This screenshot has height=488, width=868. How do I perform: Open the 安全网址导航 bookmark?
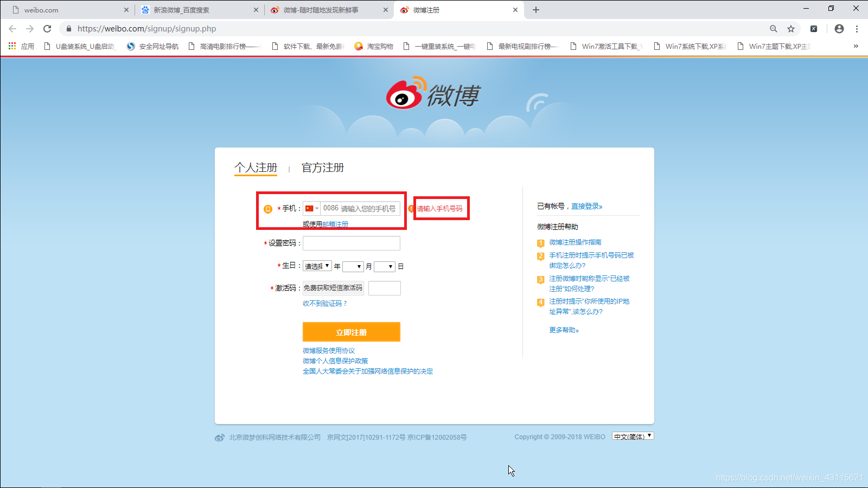point(153,46)
